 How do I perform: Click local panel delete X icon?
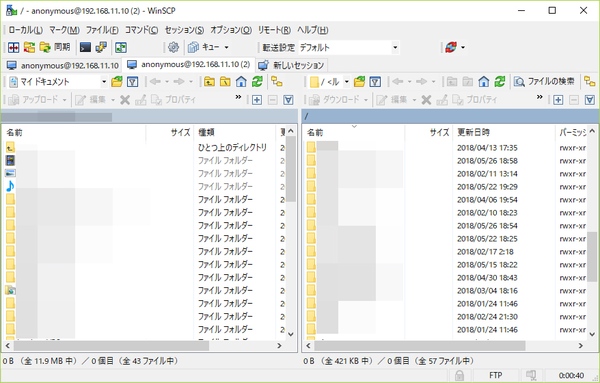tap(125, 100)
